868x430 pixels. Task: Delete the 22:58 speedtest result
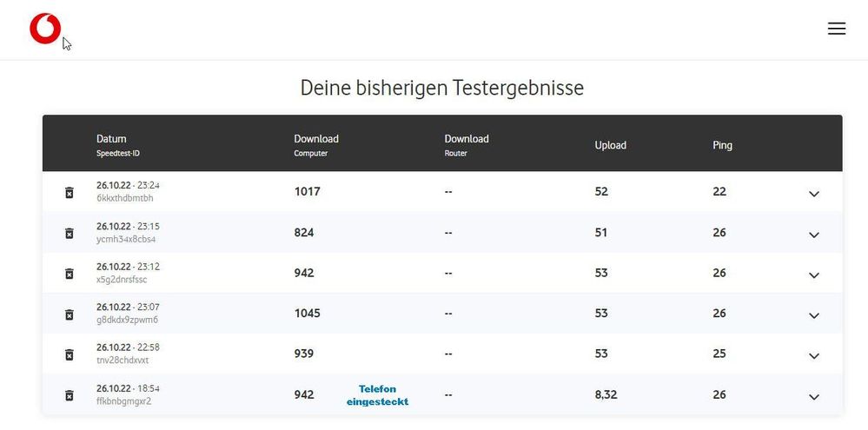pyautogui.click(x=70, y=354)
